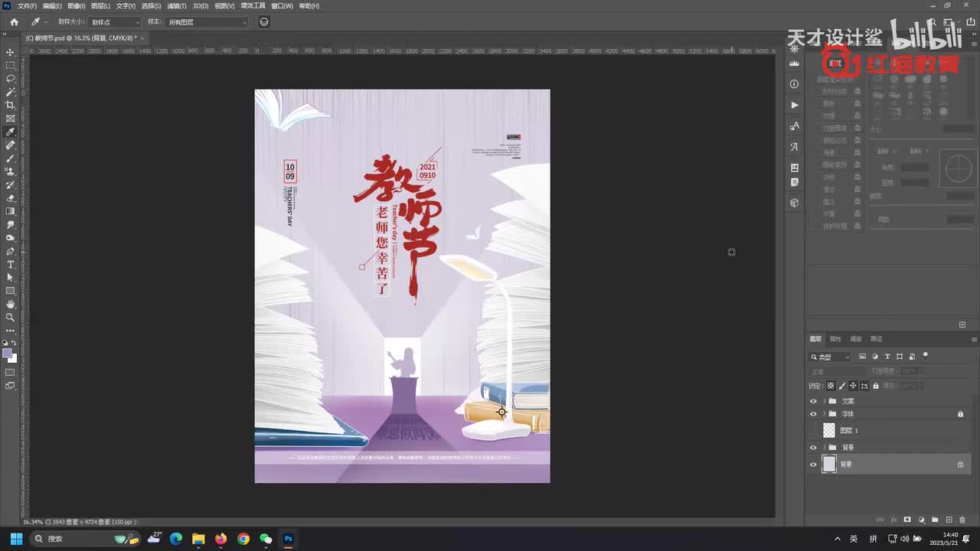Viewport: 980px width, 551px height.
Task: Open Photoshop from the Windows taskbar
Action: click(x=289, y=539)
